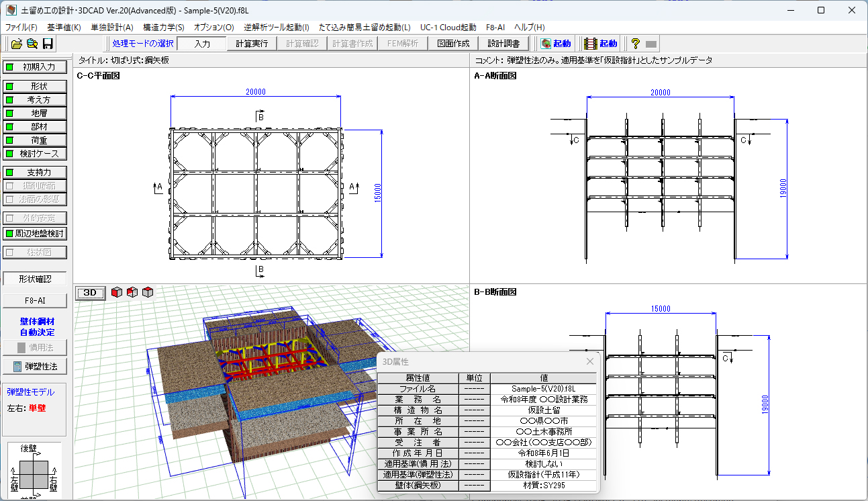Open the 周辺地盤検討 button
The image size is (868, 501).
(35, 234)
